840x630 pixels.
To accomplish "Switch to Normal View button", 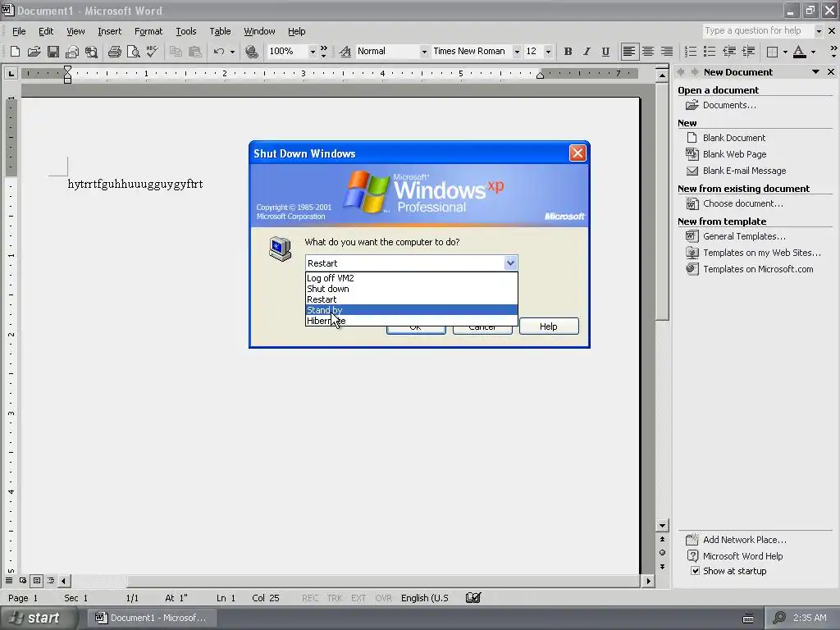I will (x=9, y=581).
